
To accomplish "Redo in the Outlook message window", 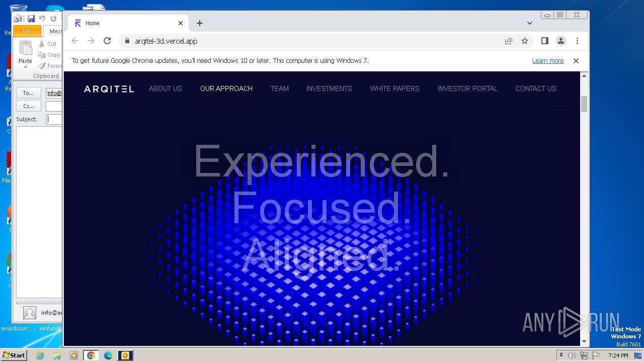I will [53, 19].
